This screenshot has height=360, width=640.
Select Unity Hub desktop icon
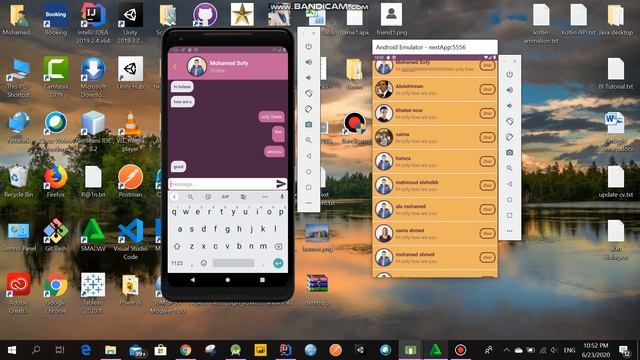(x=130, y=73)
